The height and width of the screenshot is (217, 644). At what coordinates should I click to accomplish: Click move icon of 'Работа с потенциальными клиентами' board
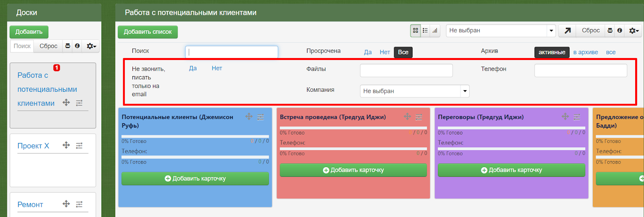66,103
